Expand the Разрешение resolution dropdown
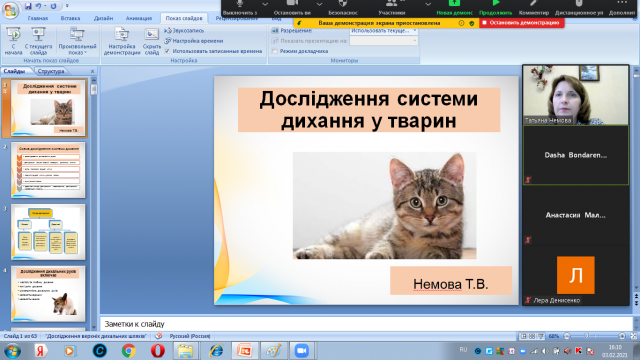This screenshot has width=640, height=360. (384, 31)
